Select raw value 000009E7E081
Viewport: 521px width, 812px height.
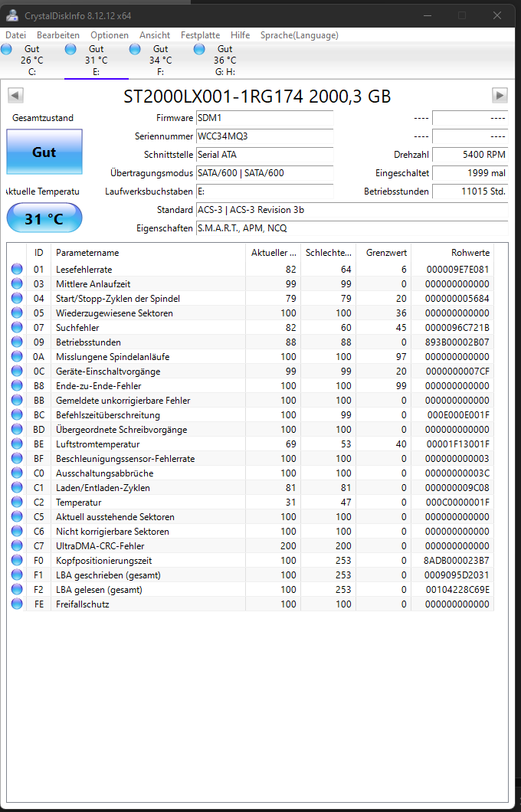tap(458, 270)
